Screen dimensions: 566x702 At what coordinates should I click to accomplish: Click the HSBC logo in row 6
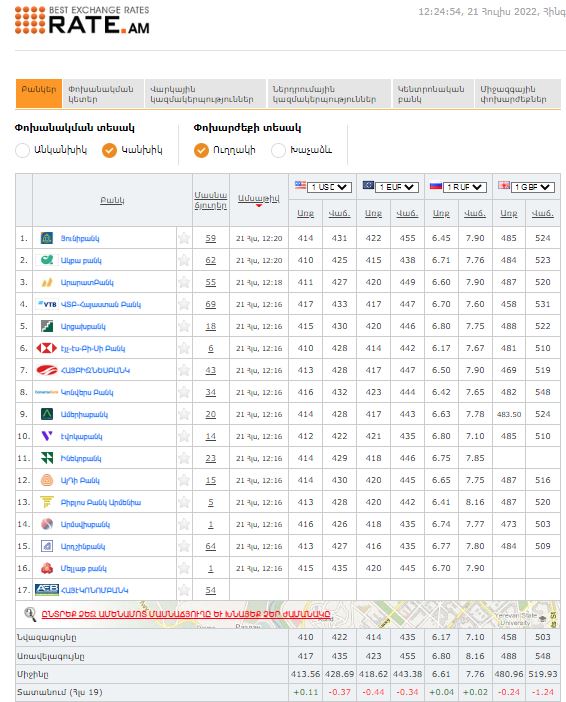[47, 348]
